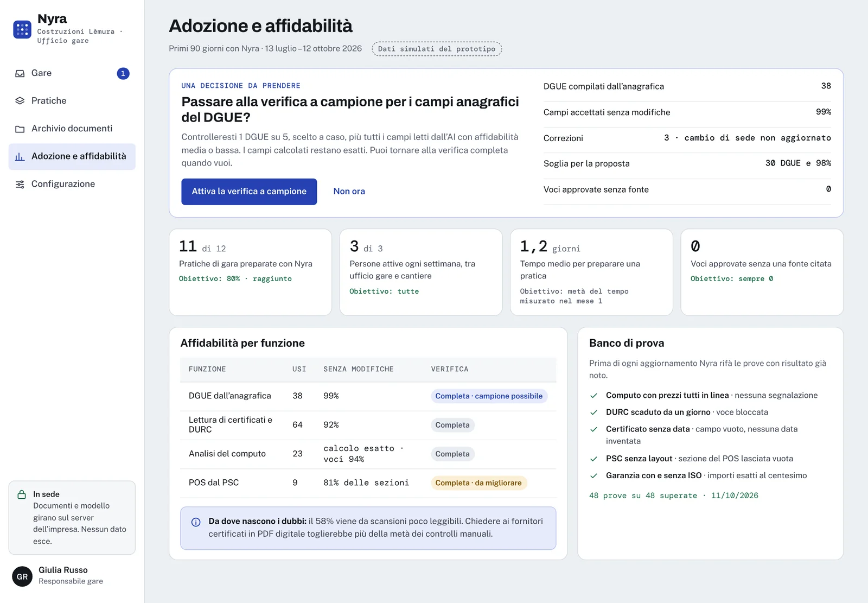Click the date range 13 luglio–12 ottobre 2026
This screenshot has width=868, height=603.
(314, 49)
